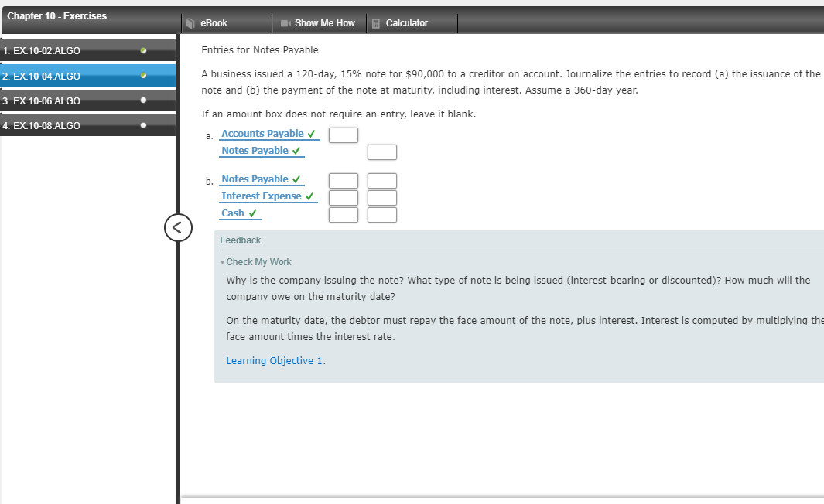Collapse the exercise sidebar with the left chevron
The height and width of the screenshot is (504, 824).
[x=178, y=228]
